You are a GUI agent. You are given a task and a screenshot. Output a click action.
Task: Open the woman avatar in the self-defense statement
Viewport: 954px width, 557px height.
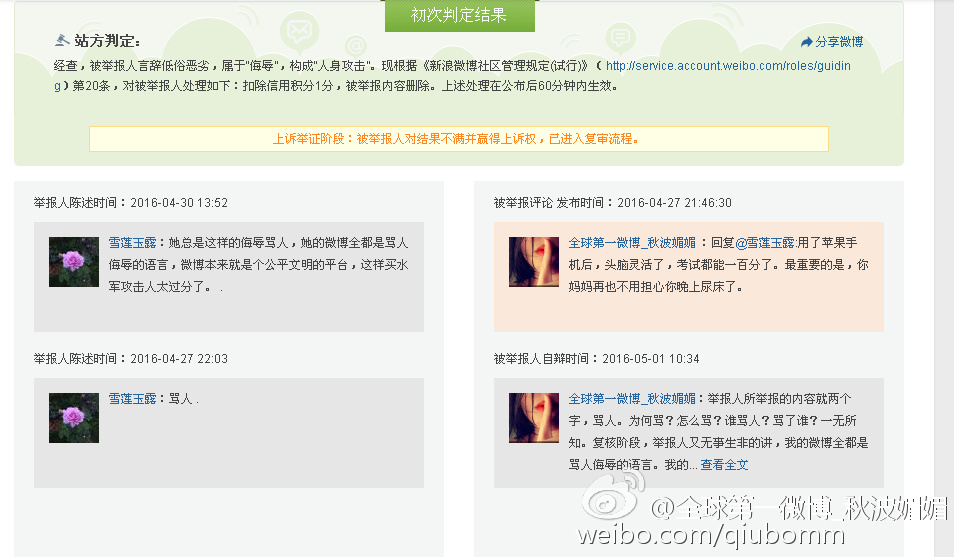[534, 418]
